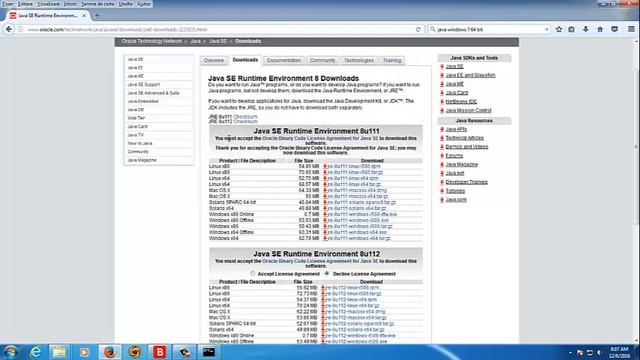640x360 pixels.
Task: Open the Ajutor menu
Action: tap(144, 4)
